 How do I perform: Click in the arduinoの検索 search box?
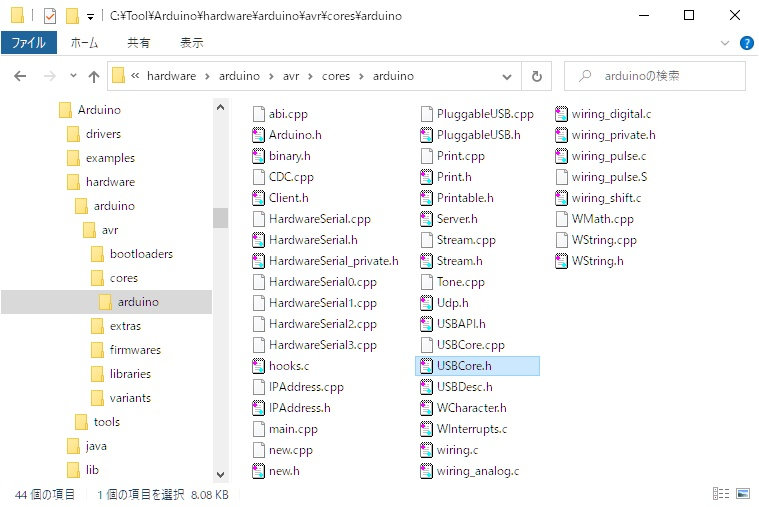tap(654, 76)
